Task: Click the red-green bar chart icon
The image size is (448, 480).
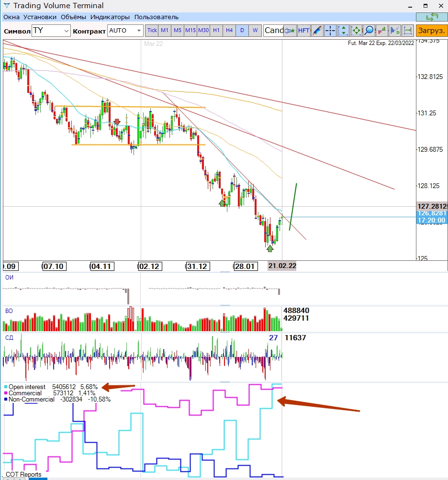Action: [x=382, y=31]
